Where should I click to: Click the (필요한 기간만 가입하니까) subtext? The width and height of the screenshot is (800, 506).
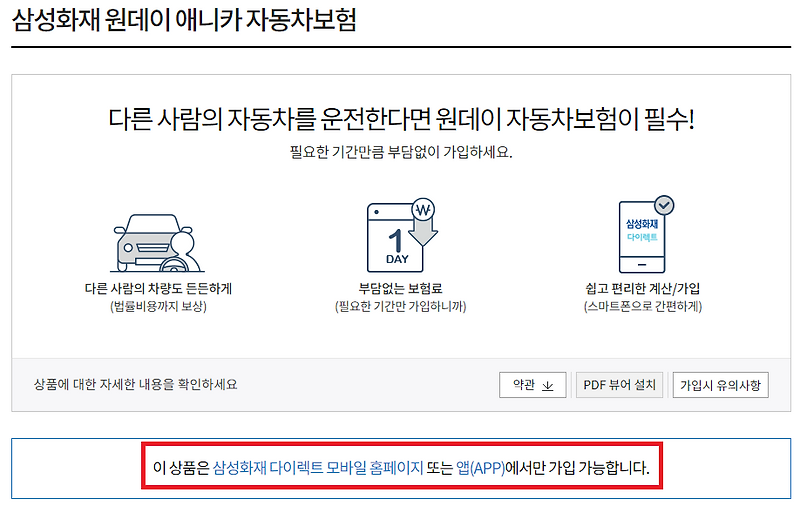401,307
